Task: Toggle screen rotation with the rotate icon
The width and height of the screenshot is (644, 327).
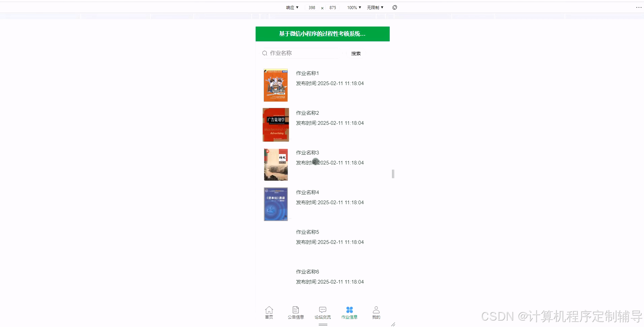Action: click(394, 7)
